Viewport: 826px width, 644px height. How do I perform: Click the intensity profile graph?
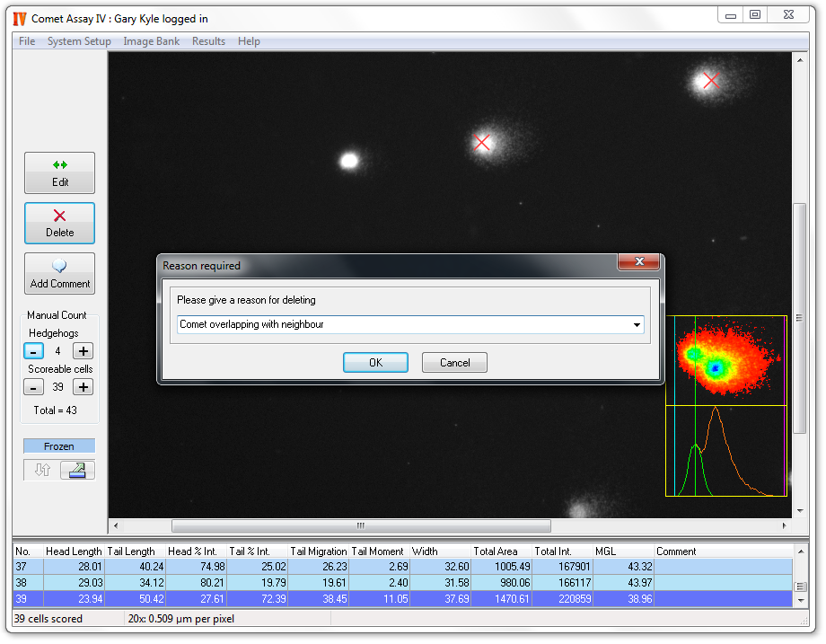click(x=726, y=451)
